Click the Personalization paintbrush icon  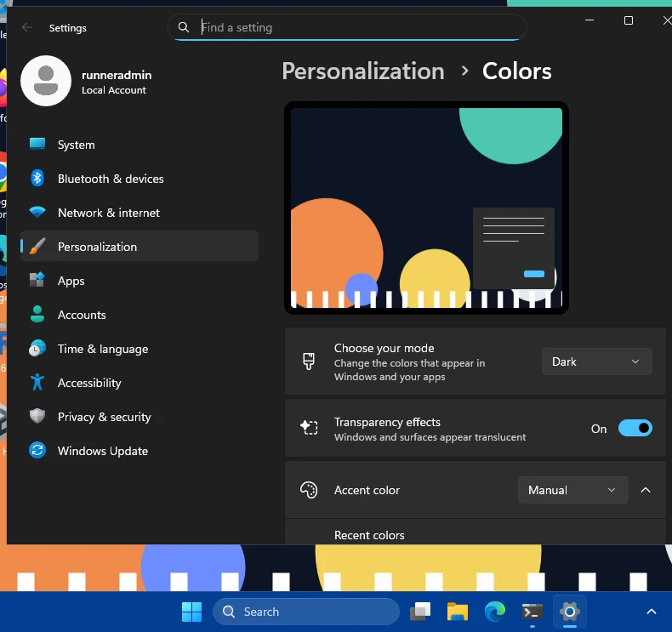pos(37,247)
